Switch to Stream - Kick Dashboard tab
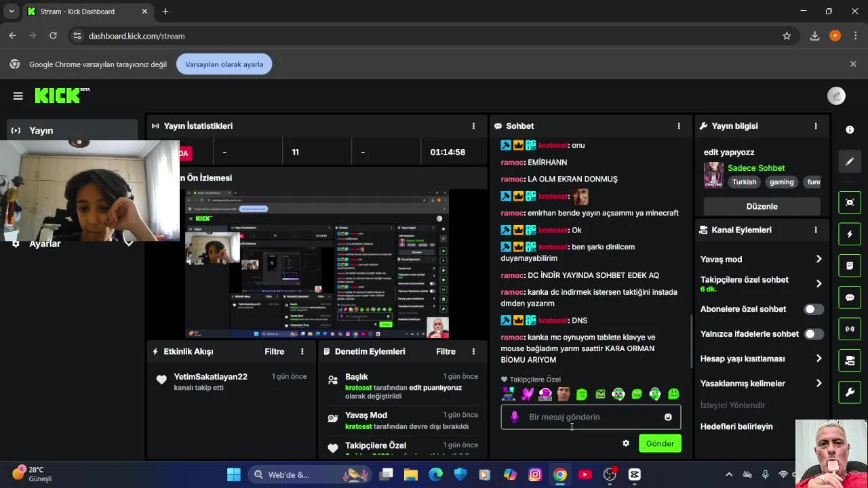Viewport: 868px width, 488px height. (x=88, y=12)
